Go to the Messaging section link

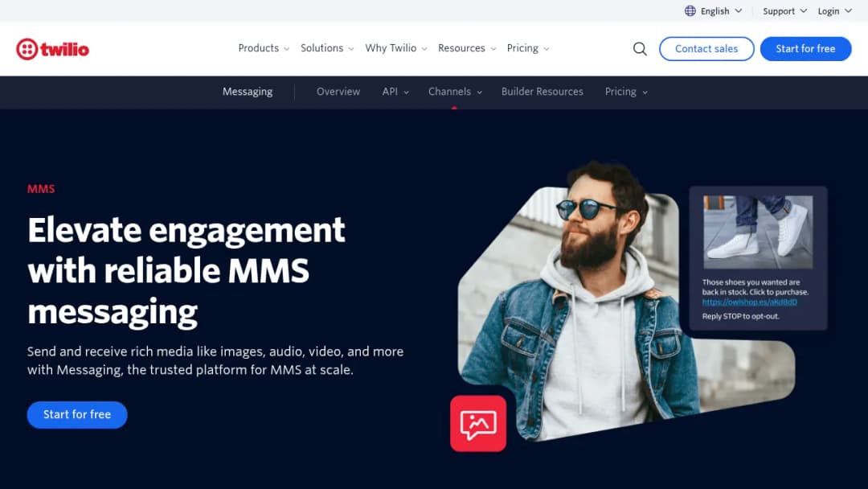248,92
